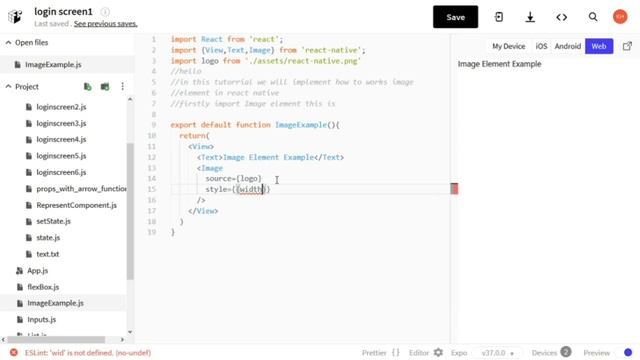Open loginscreen2.js file
640x360 pixels.
tap(61, 107)
